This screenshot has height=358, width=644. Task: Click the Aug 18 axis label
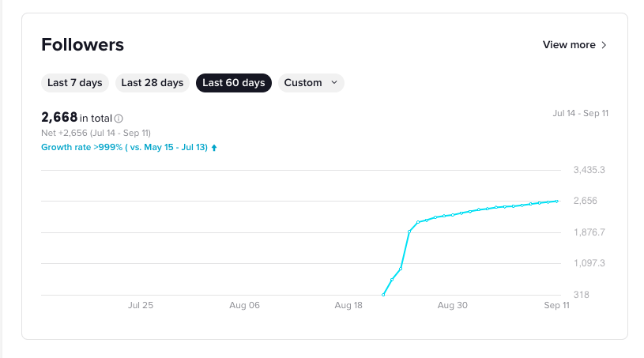coord(348,305)
